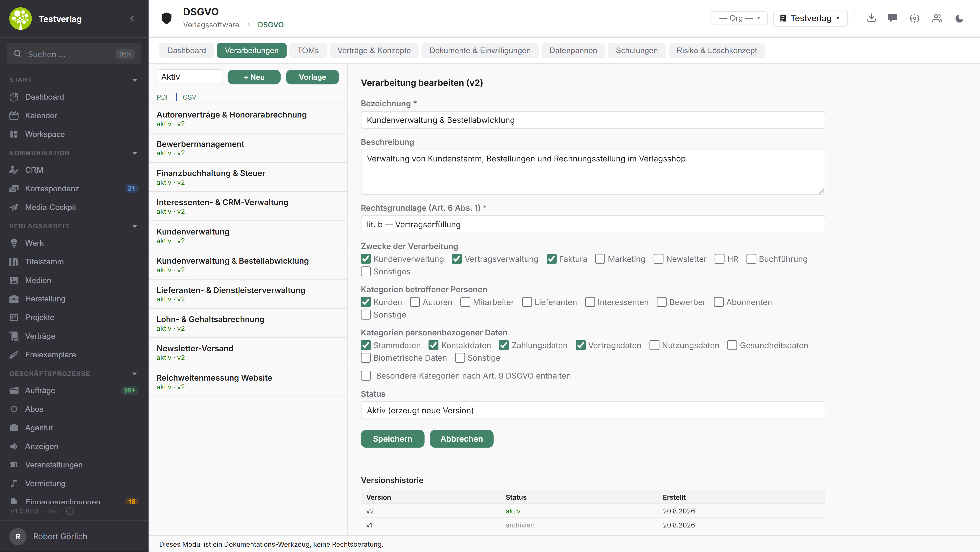The width and height of the screenshot is (980, 552).
Task: Check the Autoren persons checkbox
Action: pyautogui.click(x=415, y=302)
